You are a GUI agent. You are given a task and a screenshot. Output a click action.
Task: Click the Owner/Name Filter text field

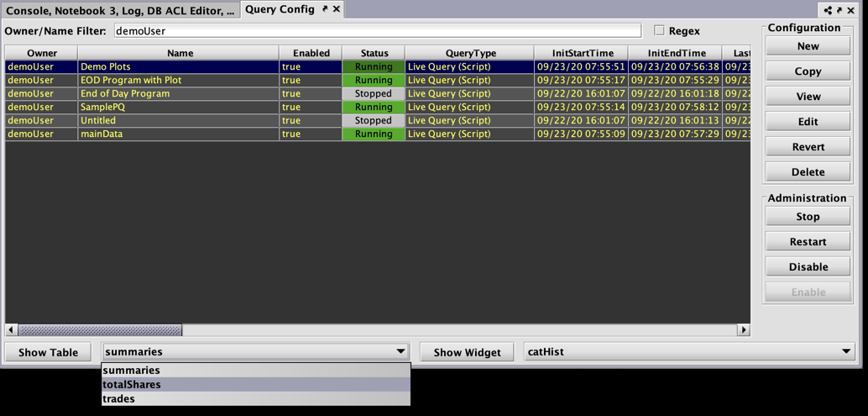pos(377,31)
